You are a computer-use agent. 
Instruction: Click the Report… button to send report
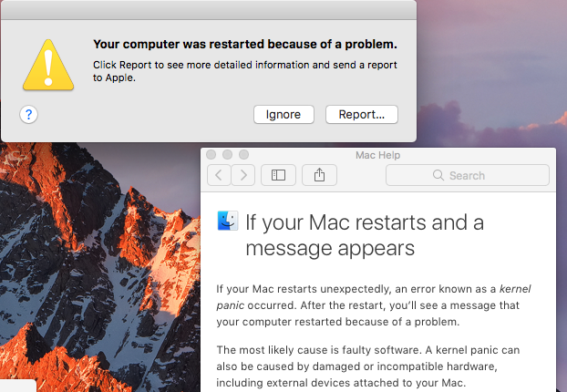coord(361,114)
